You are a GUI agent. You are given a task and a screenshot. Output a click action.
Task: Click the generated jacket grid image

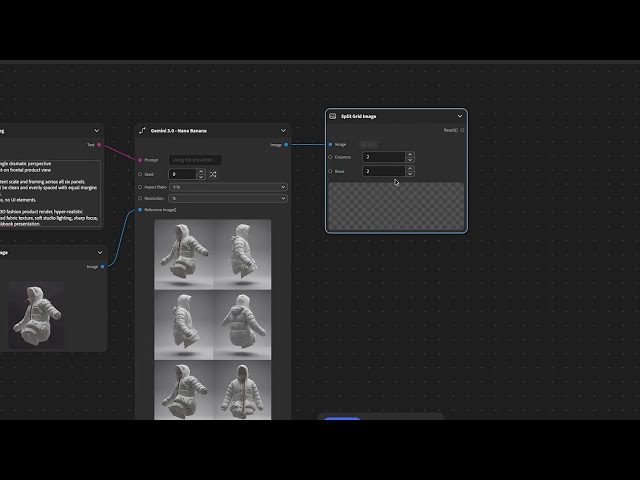pyautogui.click(x=213, y=319)
